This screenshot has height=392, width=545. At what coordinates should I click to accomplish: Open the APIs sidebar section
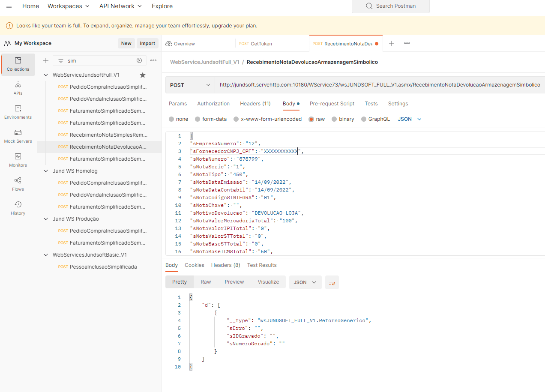coord(18,88)
